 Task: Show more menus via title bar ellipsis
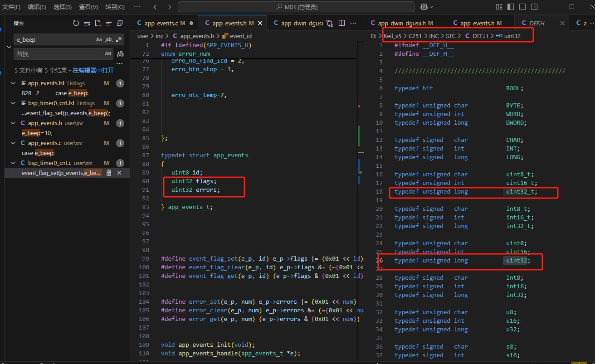(137, 7)
